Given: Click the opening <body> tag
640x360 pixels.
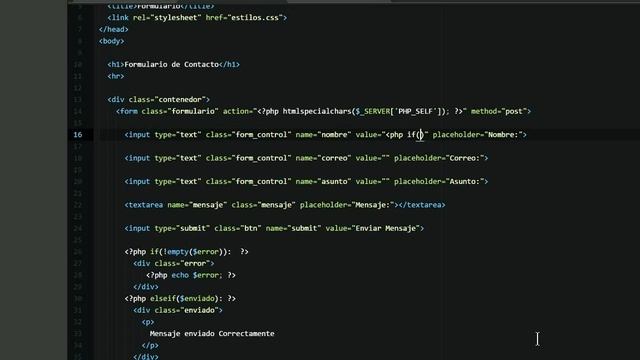Looking at the screenshot, I should (x=111, y=41).
